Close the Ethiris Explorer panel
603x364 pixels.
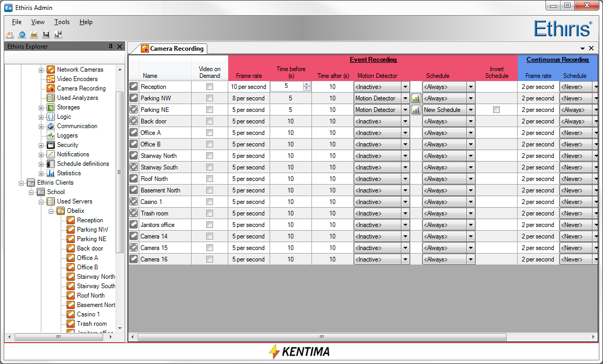tap(119, 47)
